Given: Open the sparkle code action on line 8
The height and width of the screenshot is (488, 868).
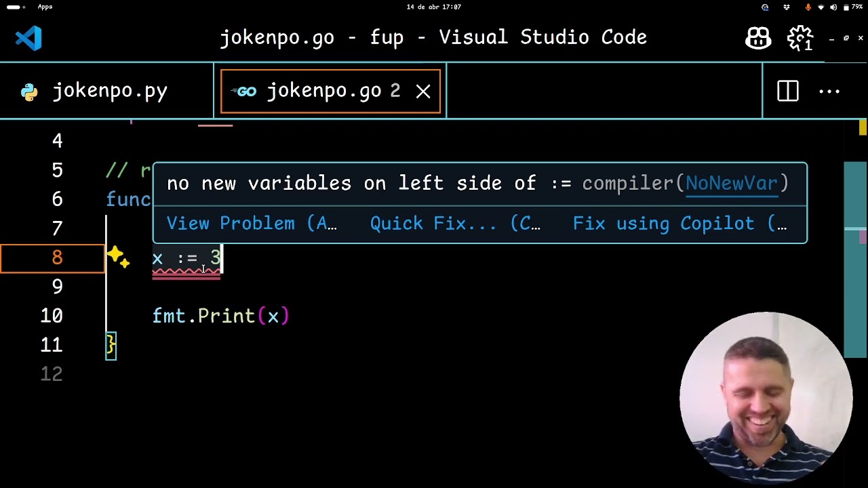Looking at the screenshot, I should tap(117, 257).
